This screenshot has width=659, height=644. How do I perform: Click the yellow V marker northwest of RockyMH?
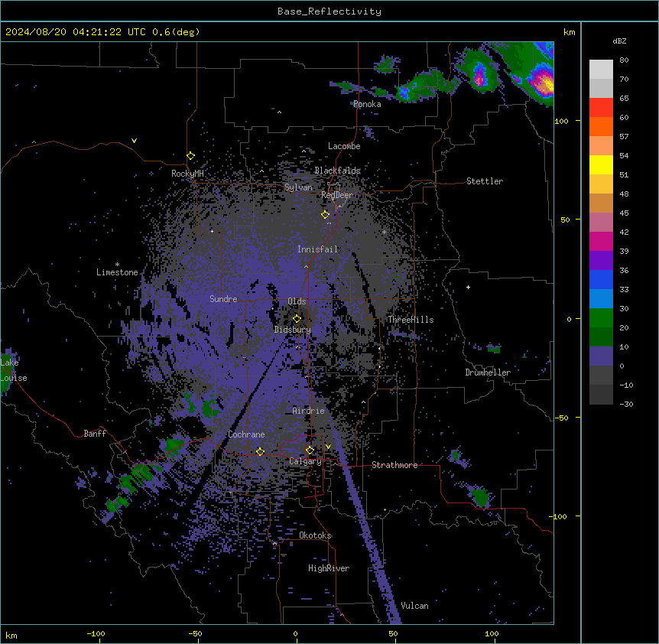coord(134,141)
